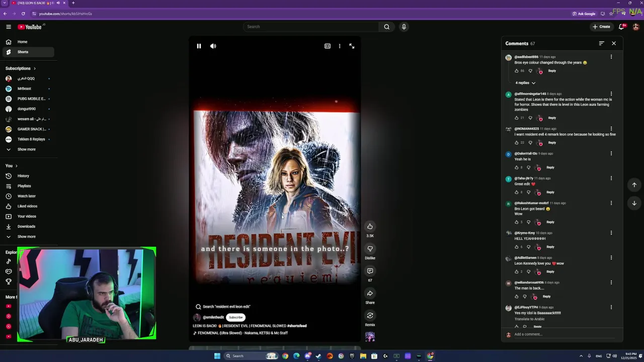The width and height of the screenshot is (644, 362).
Task: Subscribe to @smilethedit
Action: 235,317
